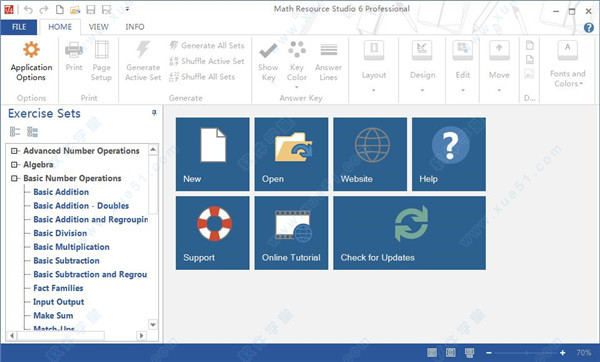The width and height of the screenshot is (600, 362).
Task: Open Application Options gear icon
Action: [31, 50]
